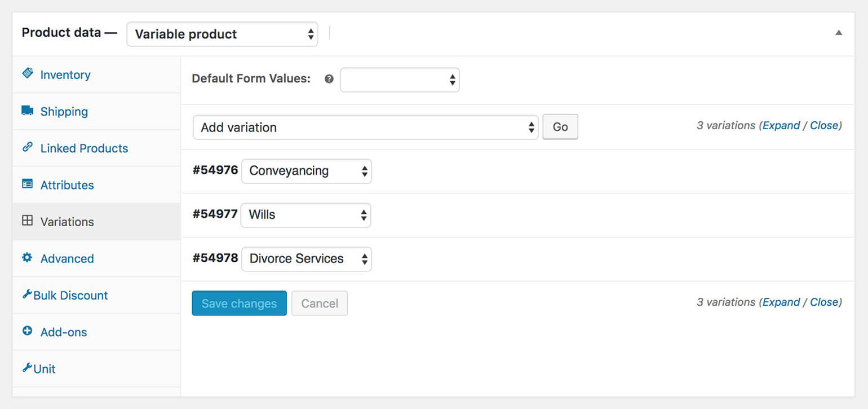
Task: Open the Variable product type dropdown
Action: point(222,34)
